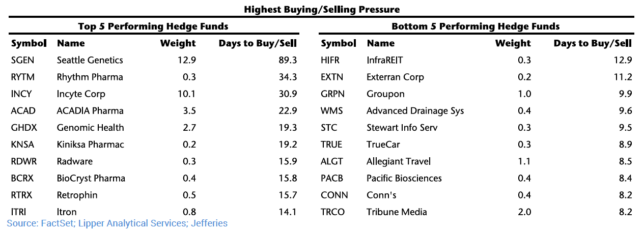The height and width of the screenshot is (230, 644).
Task: Click the Highest Buying/Selling Pressure title
Action: pos(322,9)
